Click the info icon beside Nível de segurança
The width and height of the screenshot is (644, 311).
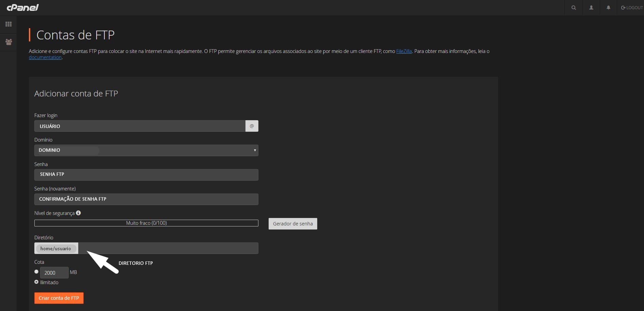[x=78, y=213]
